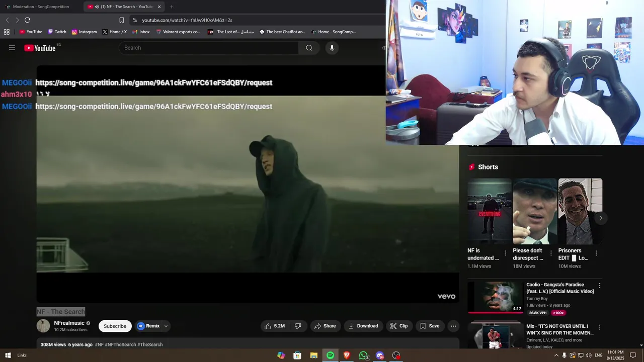Open a new browser tab with plus

[x=172, y=7]
